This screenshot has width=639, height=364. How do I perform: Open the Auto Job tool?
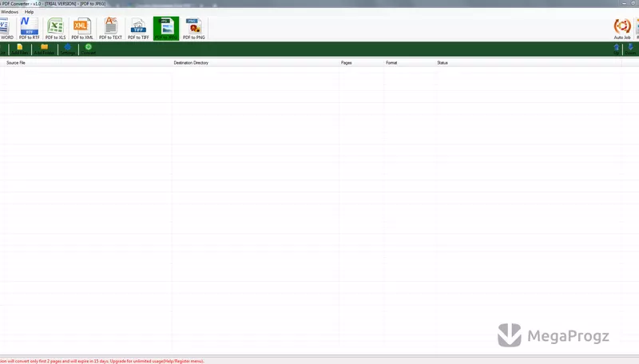tap(622, 29)
